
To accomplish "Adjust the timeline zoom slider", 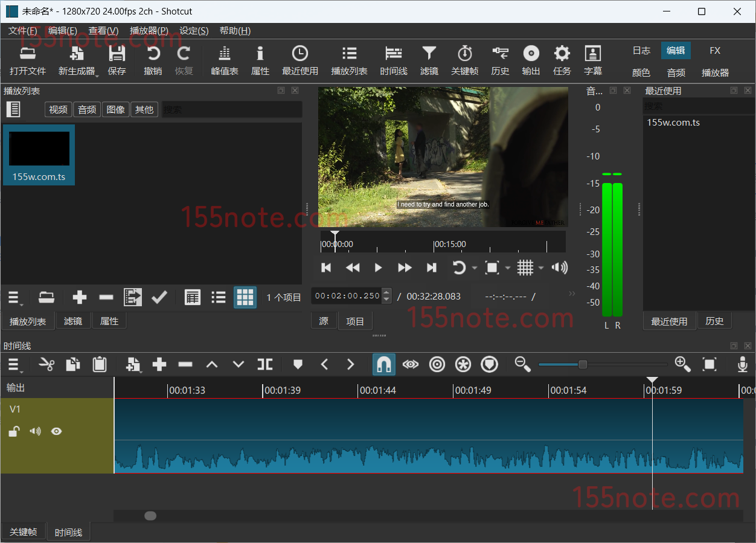I will pos(582,364).
